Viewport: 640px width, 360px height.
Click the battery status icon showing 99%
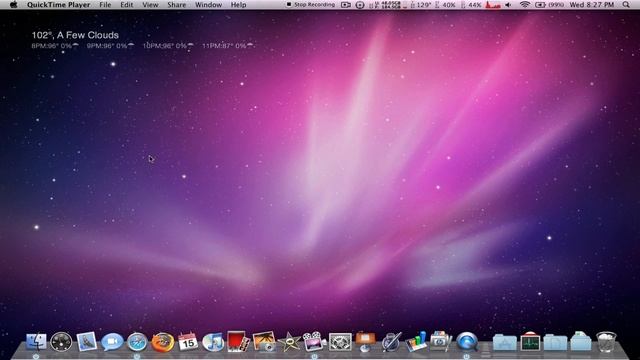pos(549,5)
